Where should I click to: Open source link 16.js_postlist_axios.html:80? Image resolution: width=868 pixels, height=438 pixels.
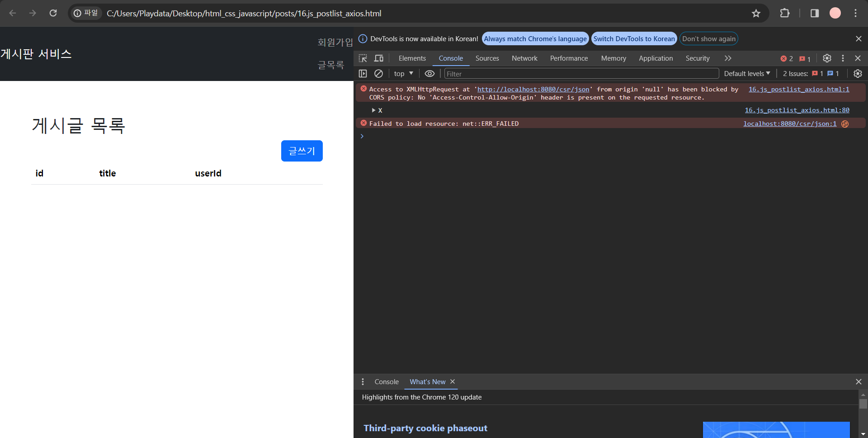point(797,110)
